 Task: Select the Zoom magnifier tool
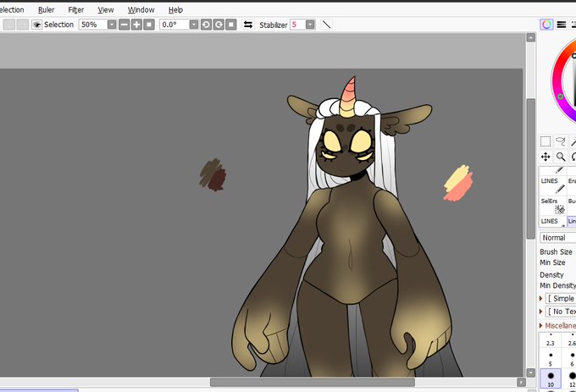[x=561, y=157]
